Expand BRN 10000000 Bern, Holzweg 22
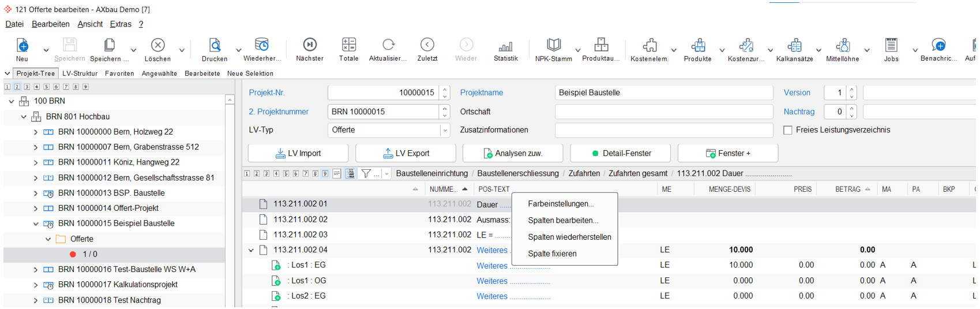This screenshot has width=980, height=309. point(36,132)
